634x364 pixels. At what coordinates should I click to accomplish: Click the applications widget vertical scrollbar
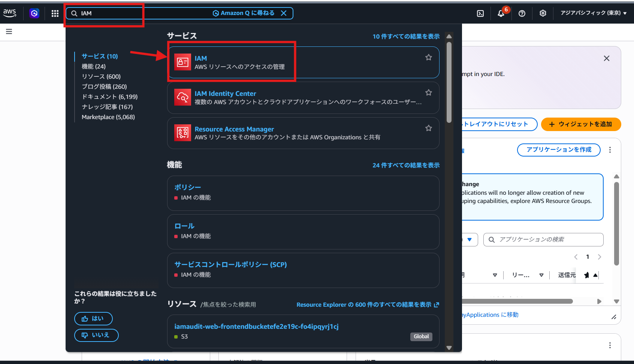(616, 224)
